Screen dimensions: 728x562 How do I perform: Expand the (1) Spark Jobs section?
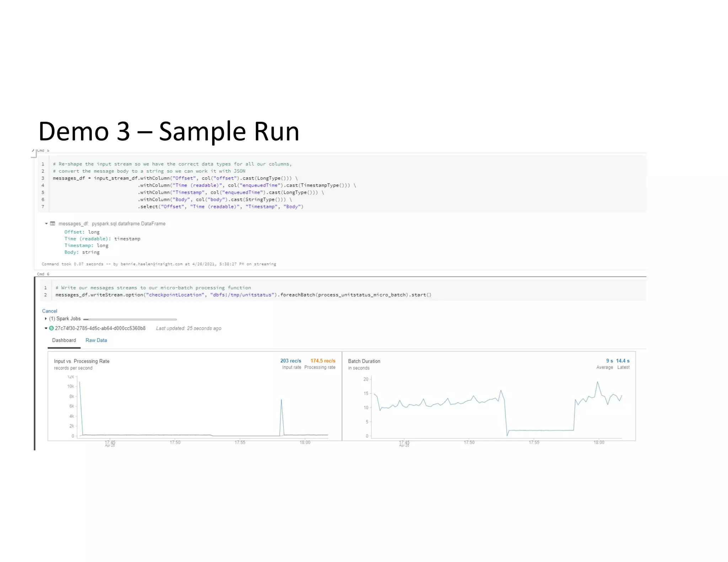pyautogui.click(x=46, y=319)
